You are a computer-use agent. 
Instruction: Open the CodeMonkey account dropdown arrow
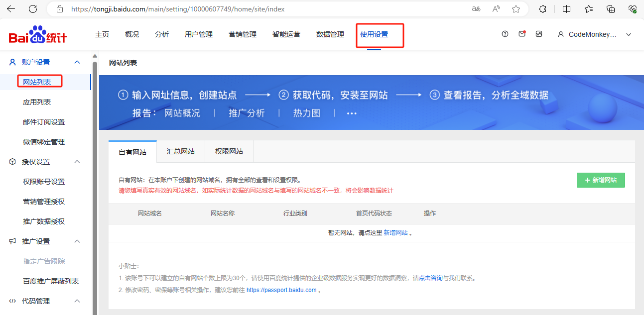click(x=629, y=34)
